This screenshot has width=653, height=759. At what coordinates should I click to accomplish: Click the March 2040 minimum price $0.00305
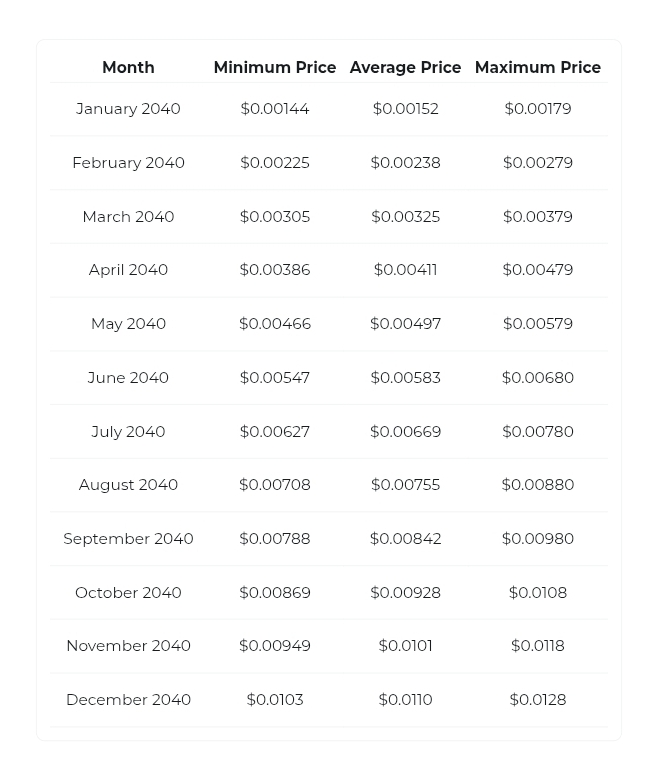[275, 216]
